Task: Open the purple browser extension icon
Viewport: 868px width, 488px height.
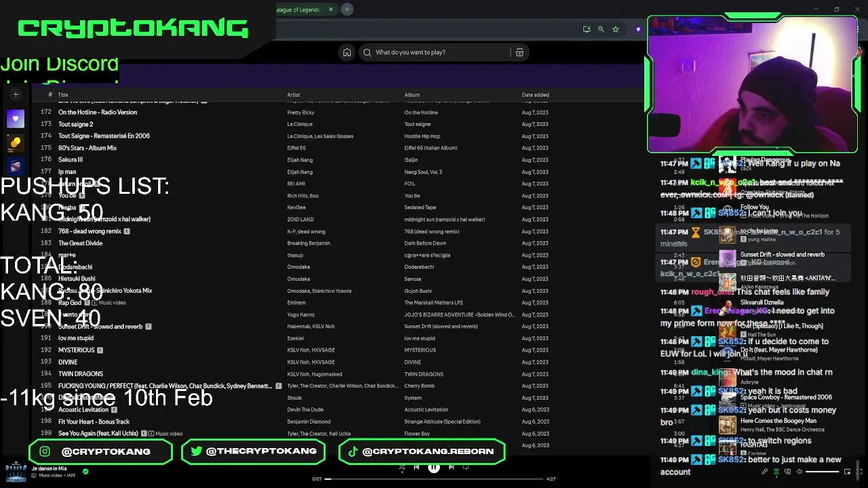Action: click(638, 29)
